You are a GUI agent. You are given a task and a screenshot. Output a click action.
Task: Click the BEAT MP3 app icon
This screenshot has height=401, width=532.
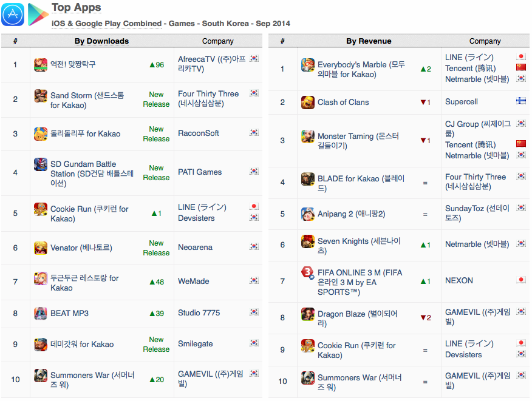pyautogui.click(x=40, y=313)
